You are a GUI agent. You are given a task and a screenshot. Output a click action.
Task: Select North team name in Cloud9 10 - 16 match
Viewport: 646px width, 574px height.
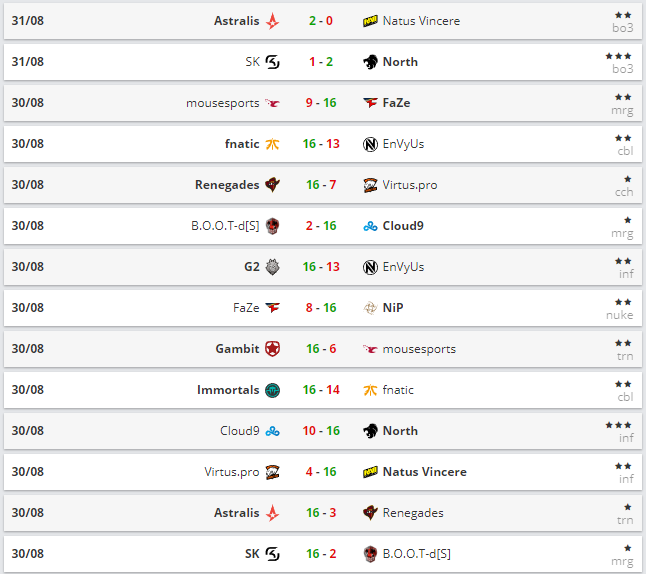[400, 431]
